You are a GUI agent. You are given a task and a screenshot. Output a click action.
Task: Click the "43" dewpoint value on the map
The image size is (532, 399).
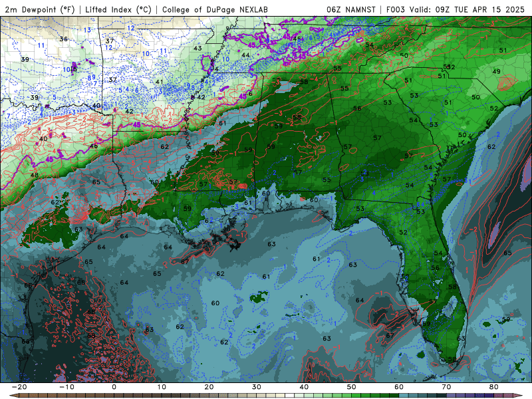(x=198, y=48)
